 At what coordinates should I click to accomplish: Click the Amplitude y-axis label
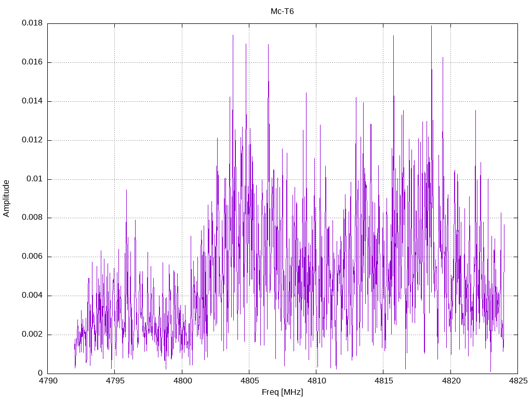(6, 198)
